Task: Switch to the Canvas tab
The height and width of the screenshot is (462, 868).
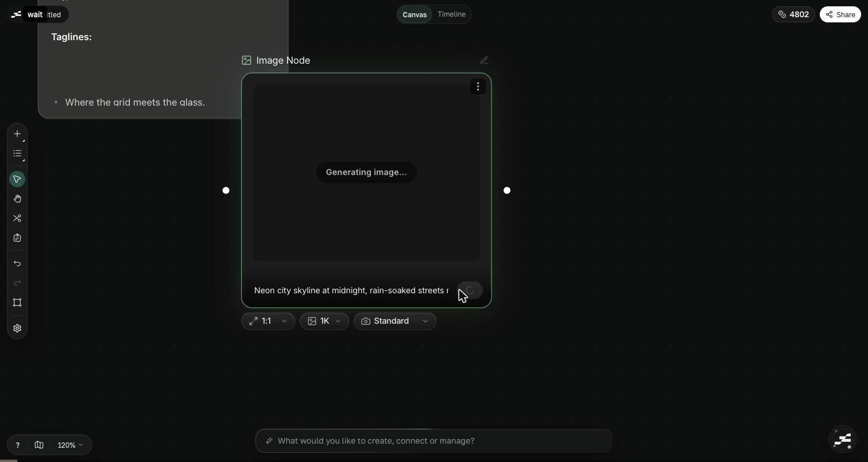Action: point(414,14)
